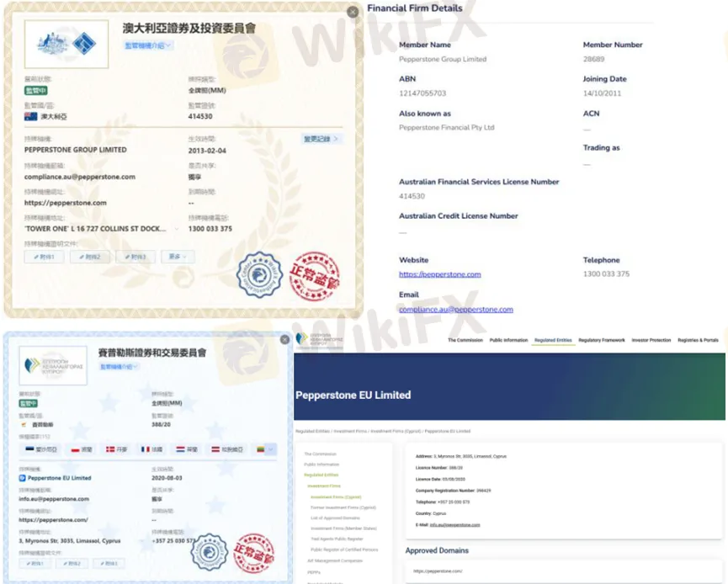Click the blue WikiFX certification seal on CySEC card

pos(210,552)
